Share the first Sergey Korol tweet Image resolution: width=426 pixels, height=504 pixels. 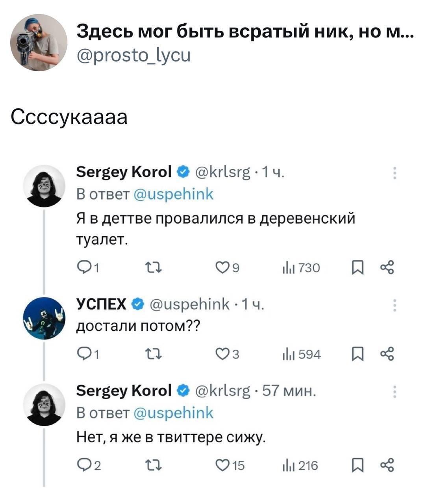pos(387,268)
